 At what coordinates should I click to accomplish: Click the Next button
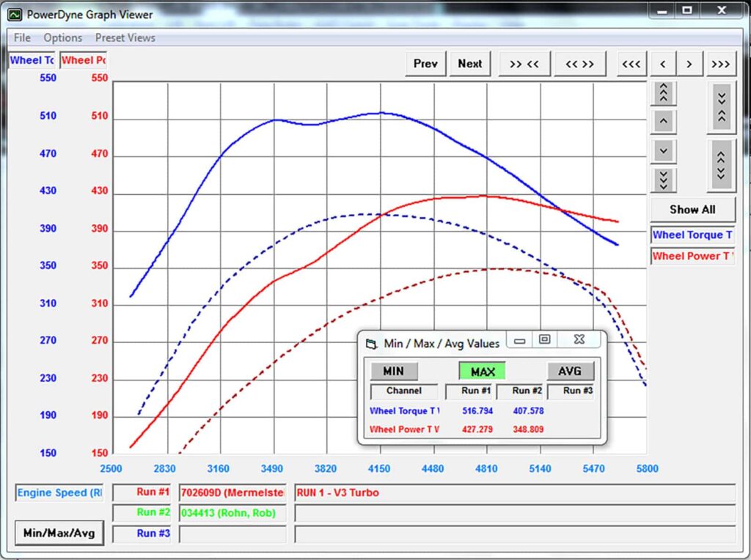click(x=470, y=64)
